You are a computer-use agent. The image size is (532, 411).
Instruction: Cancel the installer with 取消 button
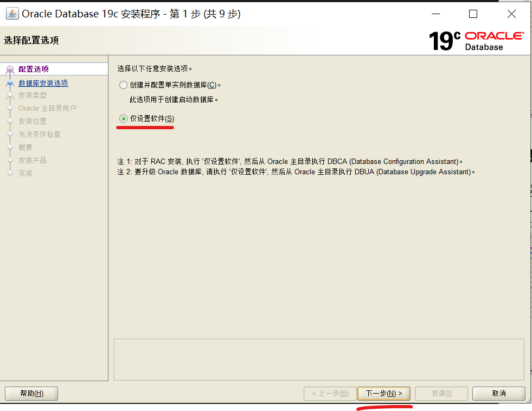tap(499, 393)
